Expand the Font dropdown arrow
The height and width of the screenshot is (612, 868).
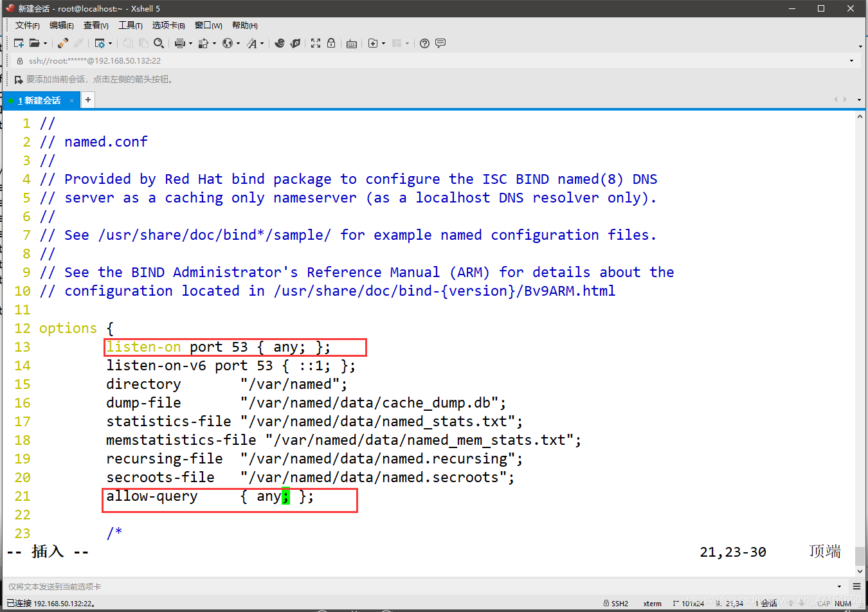(x=262, y=44)
